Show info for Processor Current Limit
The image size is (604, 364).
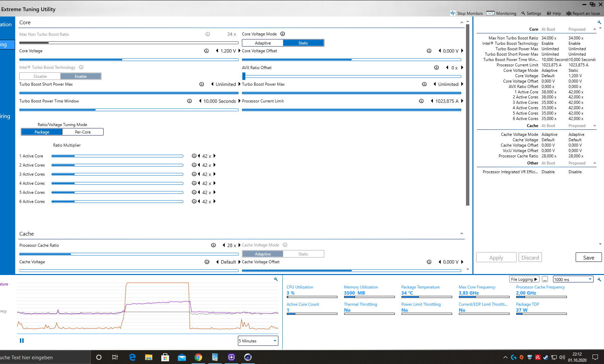(421, 101)
